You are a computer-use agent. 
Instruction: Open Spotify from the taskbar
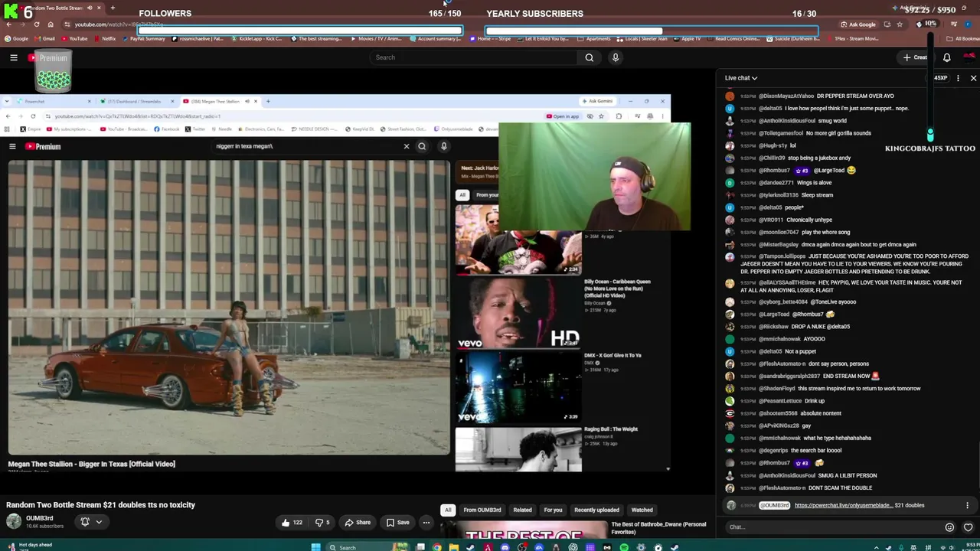[x=624, y=547]
